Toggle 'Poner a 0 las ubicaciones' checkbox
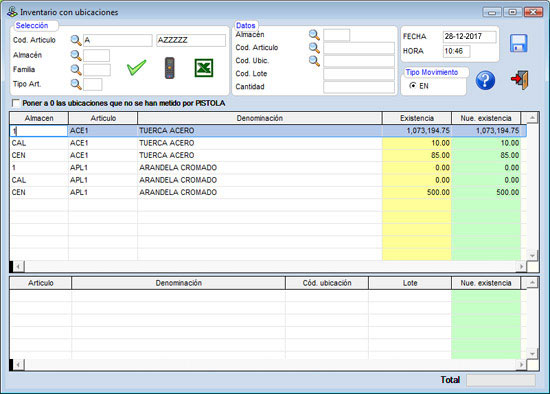The width and height of the screenshot is (550, 394). click(15, 103)
